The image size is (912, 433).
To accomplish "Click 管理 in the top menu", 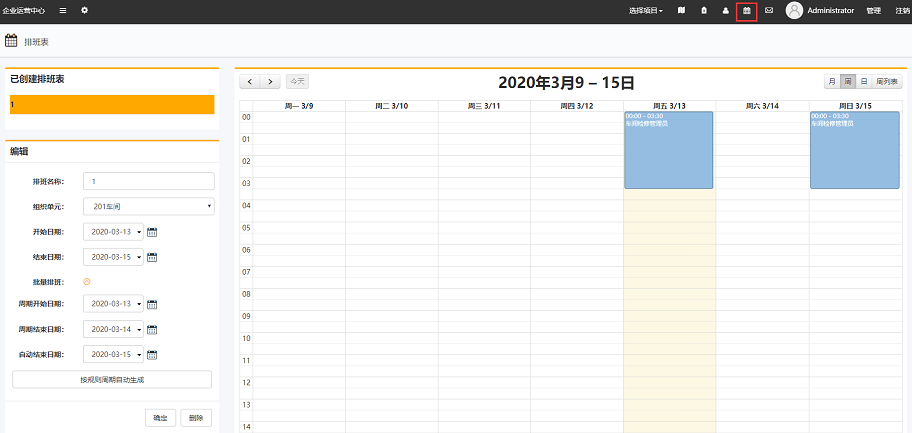I will point(873,11).
